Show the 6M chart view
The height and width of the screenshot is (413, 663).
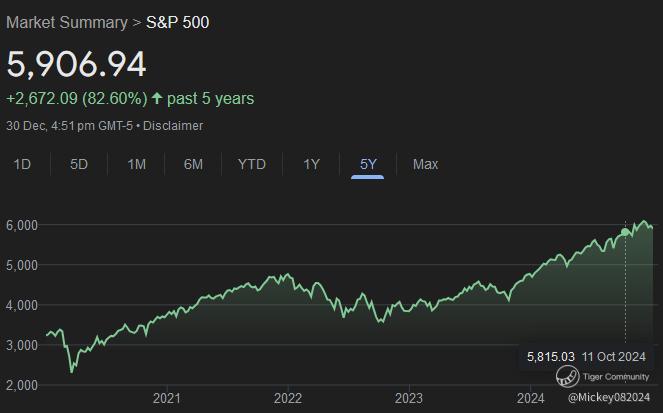(194, 164)
